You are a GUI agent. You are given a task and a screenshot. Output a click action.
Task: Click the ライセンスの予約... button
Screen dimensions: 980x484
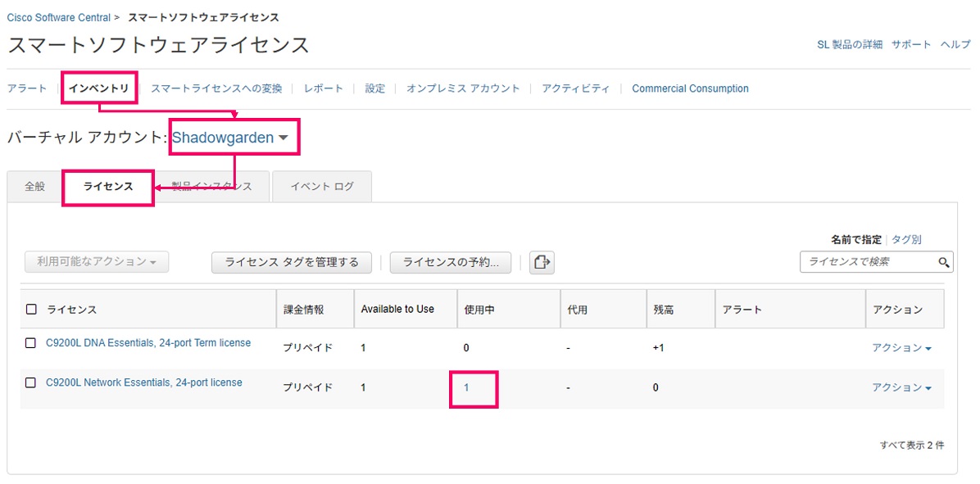(x=451, y=262)
